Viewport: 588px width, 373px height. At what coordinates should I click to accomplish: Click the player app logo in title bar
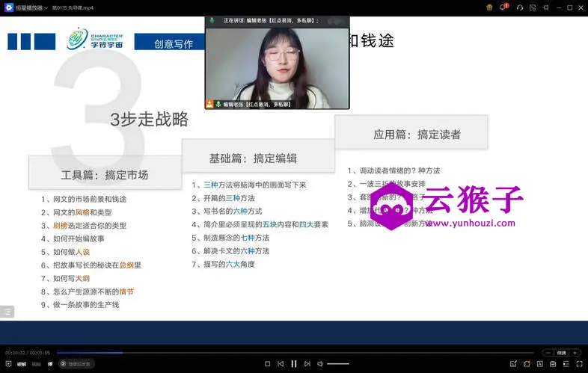[x=8, y=7]
